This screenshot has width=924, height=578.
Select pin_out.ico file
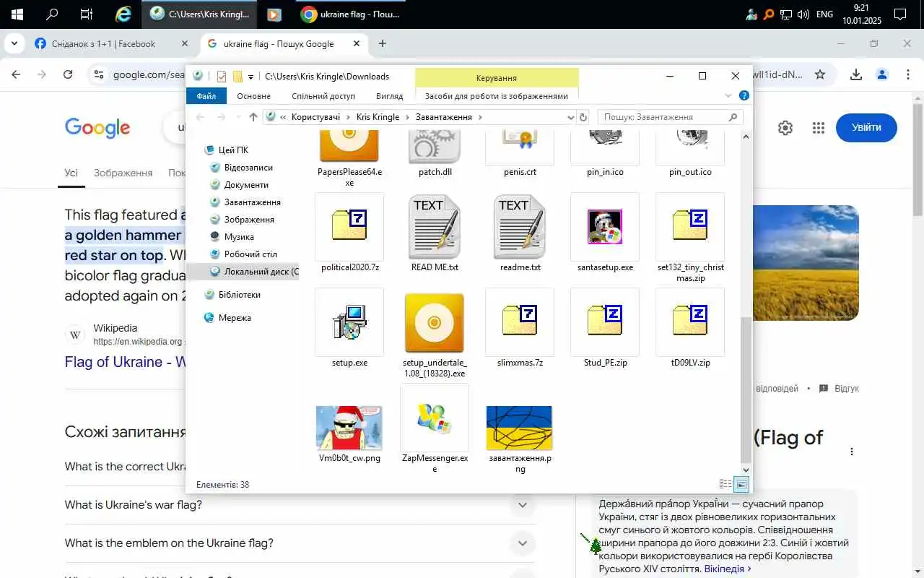[690, 153]
